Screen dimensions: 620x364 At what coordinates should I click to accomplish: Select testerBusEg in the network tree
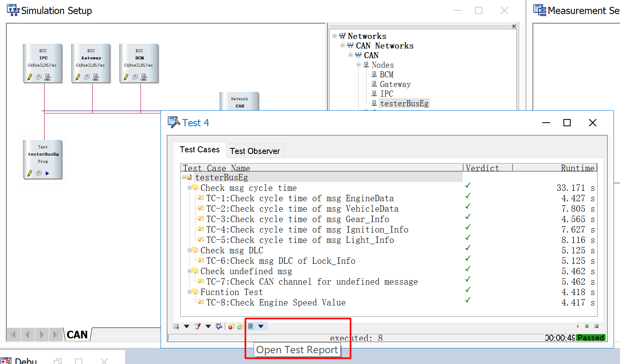[x=404, y=103]
